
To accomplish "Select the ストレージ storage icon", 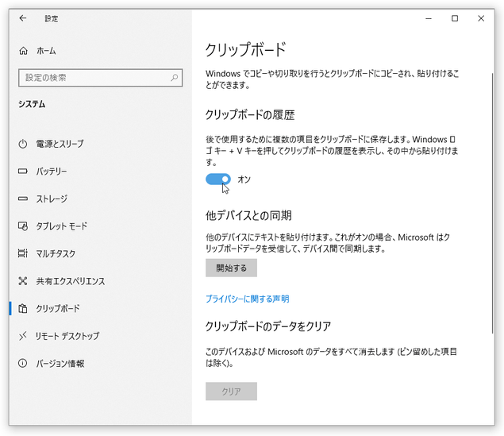I will coord(22,199).
